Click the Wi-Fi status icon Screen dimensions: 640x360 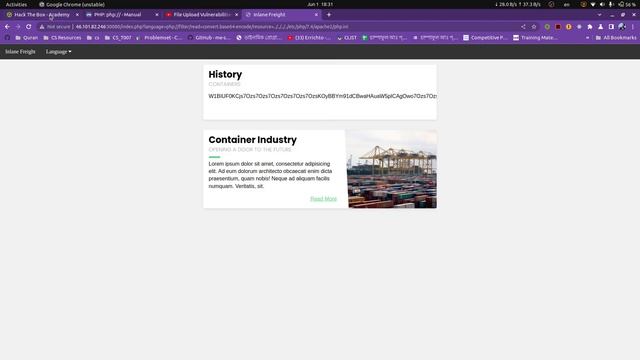click(x=593, y=4)
